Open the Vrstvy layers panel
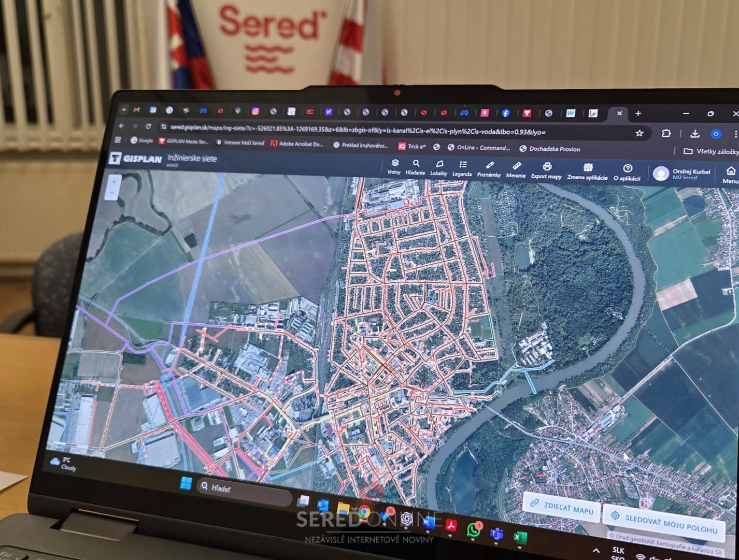The height and width of the screenshot is (560, 739). 394,166
